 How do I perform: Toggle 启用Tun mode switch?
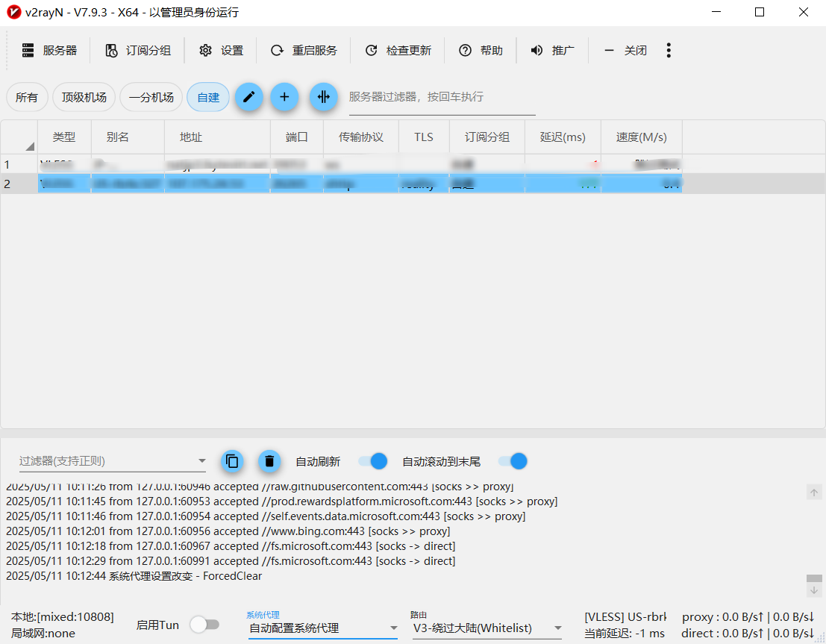(206, 625)
